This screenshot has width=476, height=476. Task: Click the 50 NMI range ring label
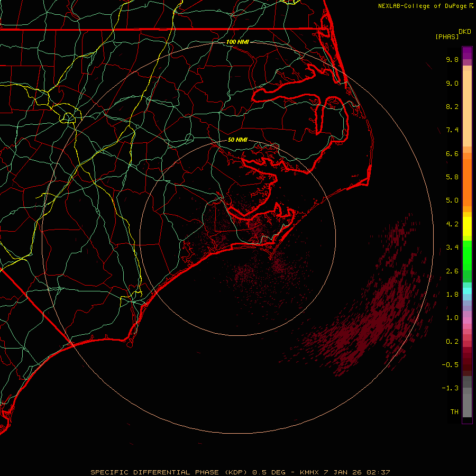[x=237, y=140]
